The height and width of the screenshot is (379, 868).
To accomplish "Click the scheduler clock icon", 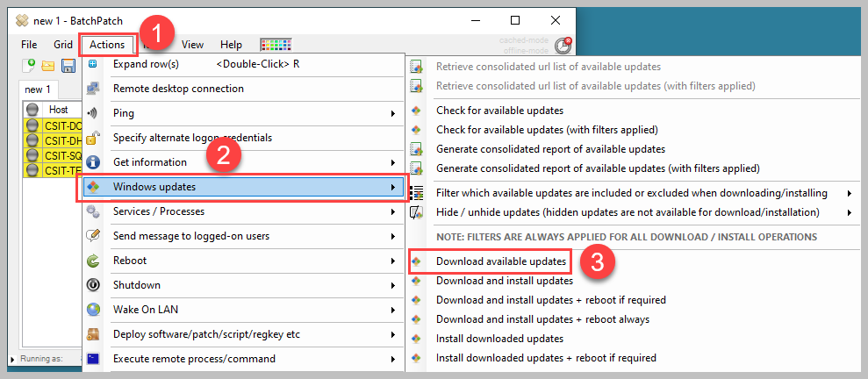I will [563, 46].
